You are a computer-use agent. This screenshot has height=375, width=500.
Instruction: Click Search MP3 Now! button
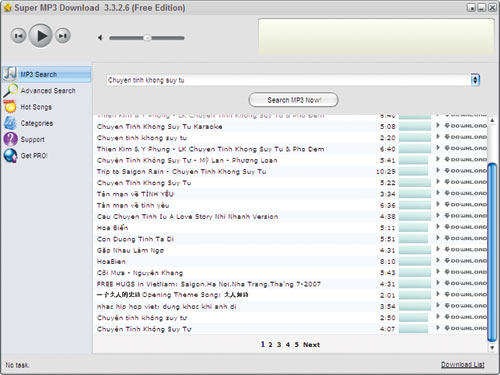click(293, 100)
